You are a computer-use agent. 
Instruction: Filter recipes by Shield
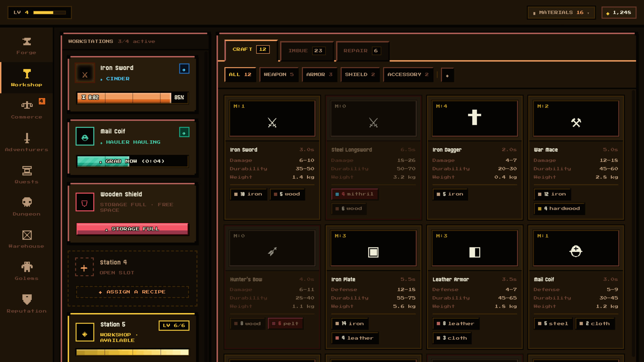click(x=360, y=74)
